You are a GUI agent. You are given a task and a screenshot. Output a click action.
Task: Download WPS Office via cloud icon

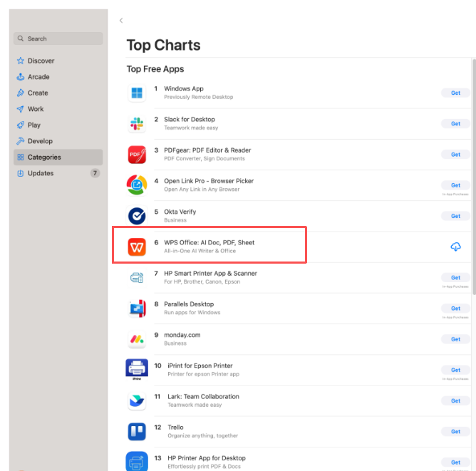[455, 247]
